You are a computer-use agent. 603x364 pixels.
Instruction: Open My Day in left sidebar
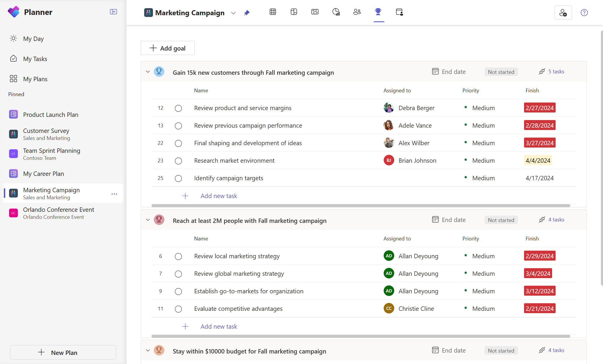[34, 38]
